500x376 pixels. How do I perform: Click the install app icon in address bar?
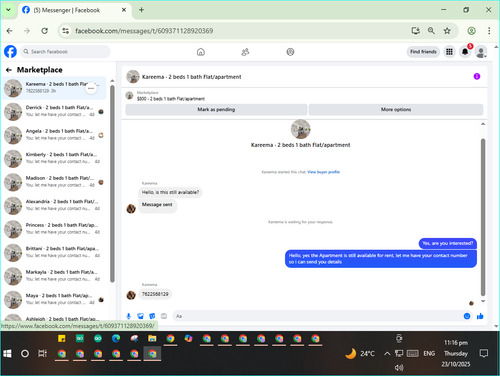415,31
